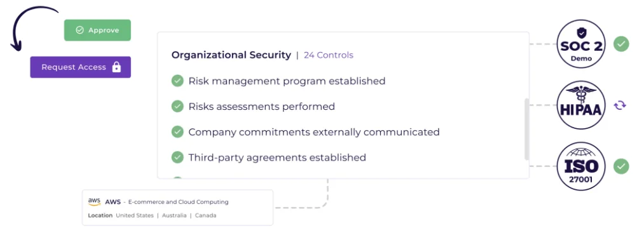Viewport: 644px width, 233px height.
Task: Click the SOC 2 Demo badge
Action: (581, 44)
